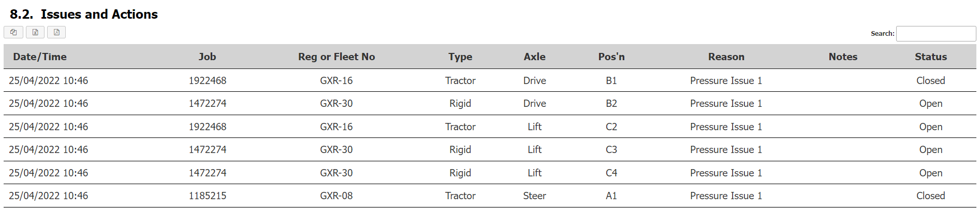The height and width of the screenshot is (208, 980).
Task: Sort table by Date/Time column
Action: (x=40, y=57)
